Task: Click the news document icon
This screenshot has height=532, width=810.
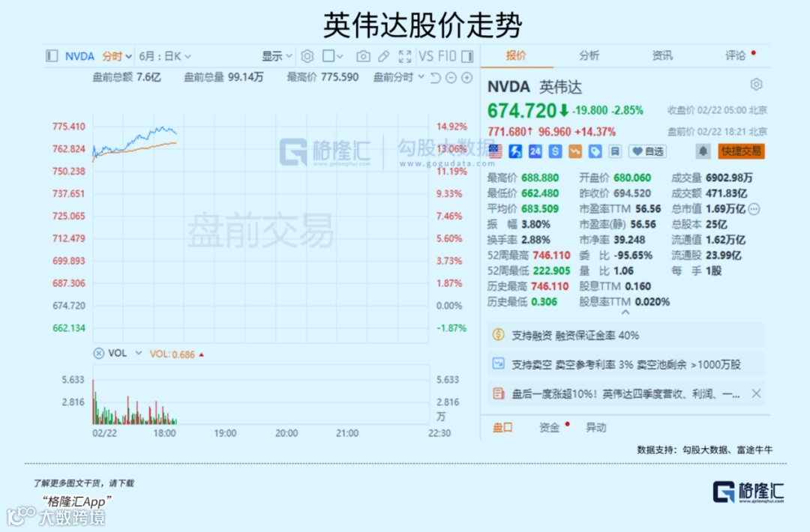Action: (x=498, y=393)
